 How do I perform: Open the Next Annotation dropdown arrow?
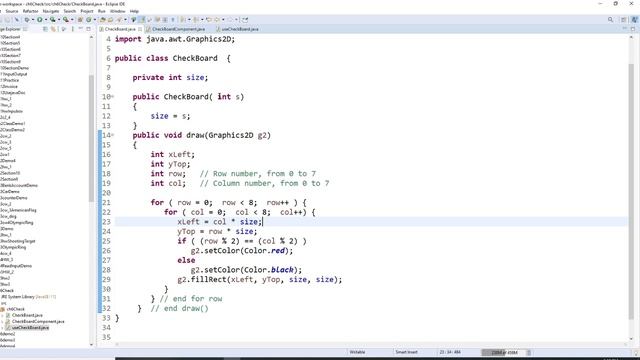pos(189,20)
